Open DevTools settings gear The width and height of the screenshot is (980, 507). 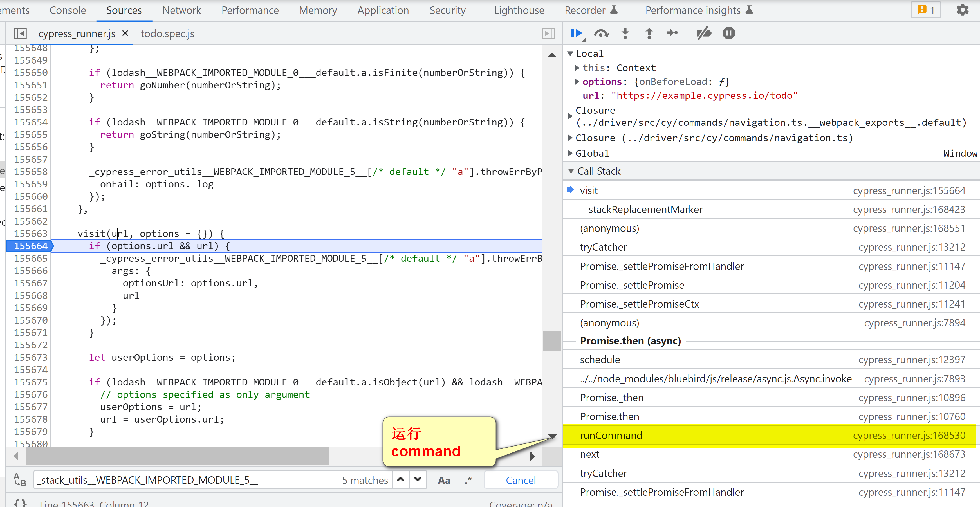(963, 10)
